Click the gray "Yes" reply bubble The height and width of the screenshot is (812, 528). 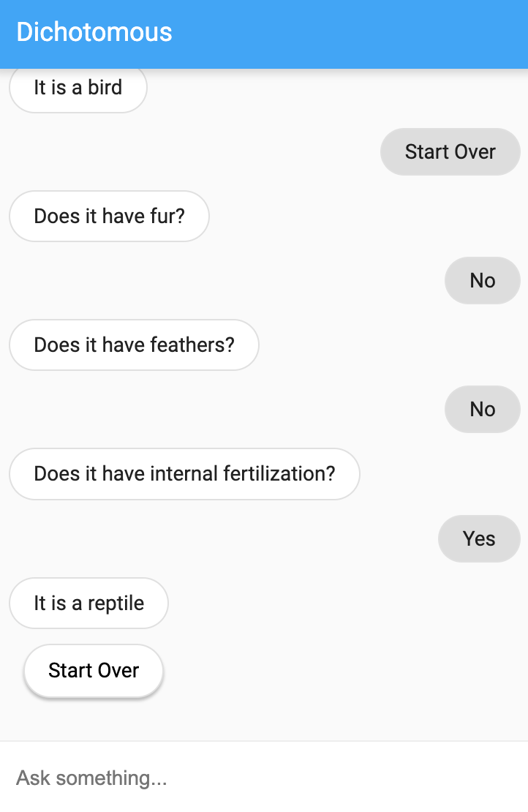pos(479,538)
